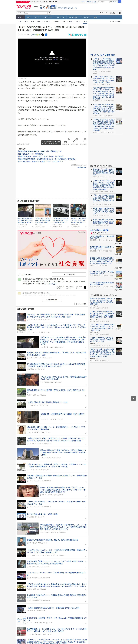This screenshot has height=644, width=138.
Task: Click the キーワードを入力 search field
Action: (32, 13)
